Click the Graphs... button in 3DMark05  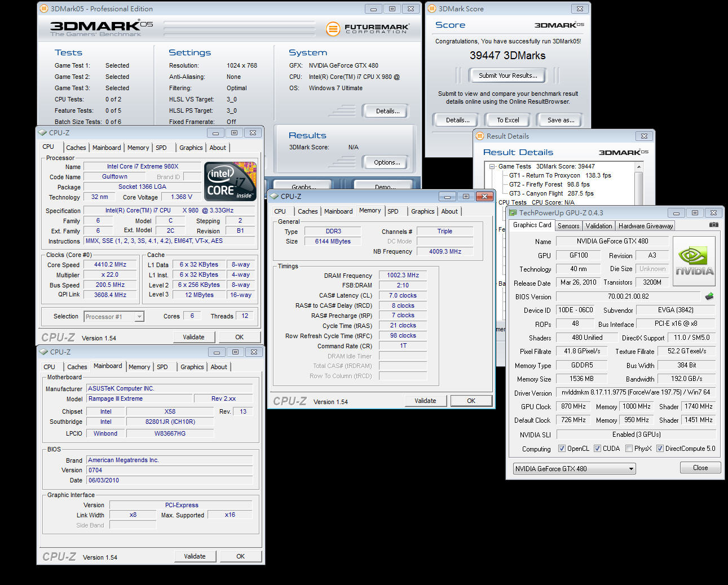pos(304,186)
